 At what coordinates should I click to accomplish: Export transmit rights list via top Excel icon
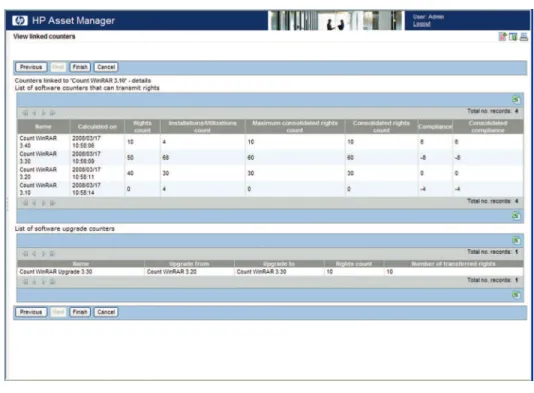point(516,100)
